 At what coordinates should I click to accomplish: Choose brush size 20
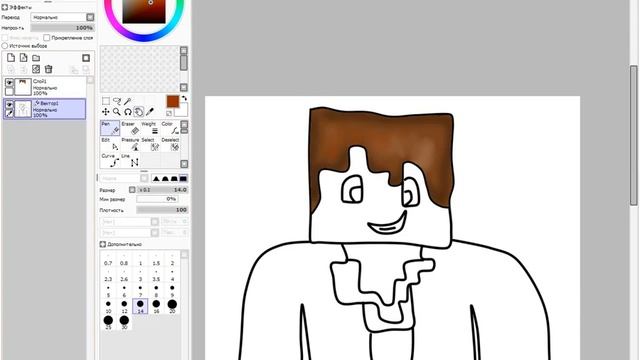[x=172, y=306]
